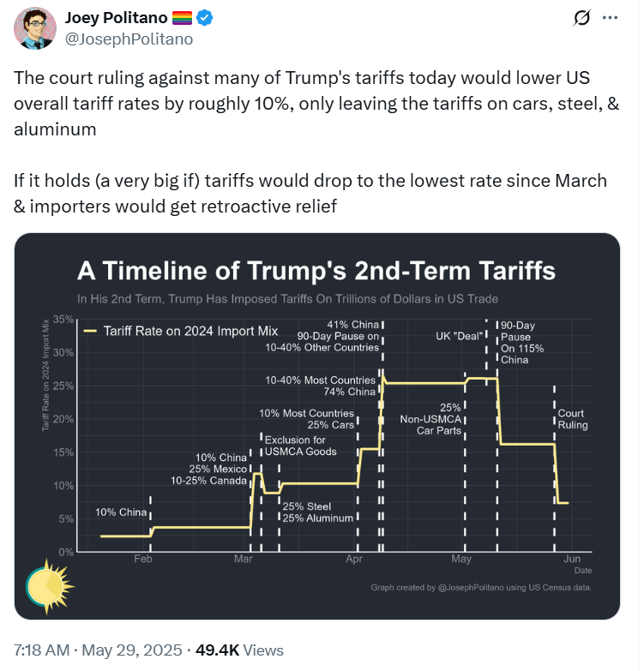Open the Joey Politano display name link
The width and height of the screenshot is (644, 671).
(x=115, y=18)
